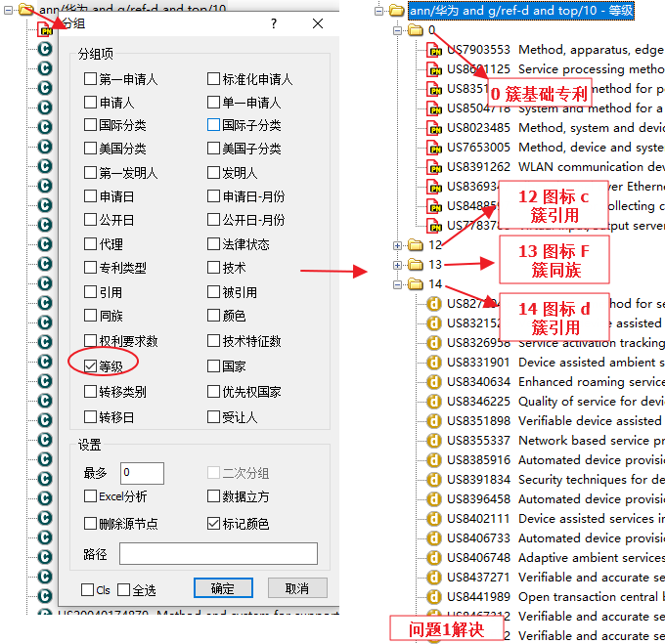Click the d icon beside US8331901
Image resolution: width=665 pixels, height=644 pixels.
435,363
